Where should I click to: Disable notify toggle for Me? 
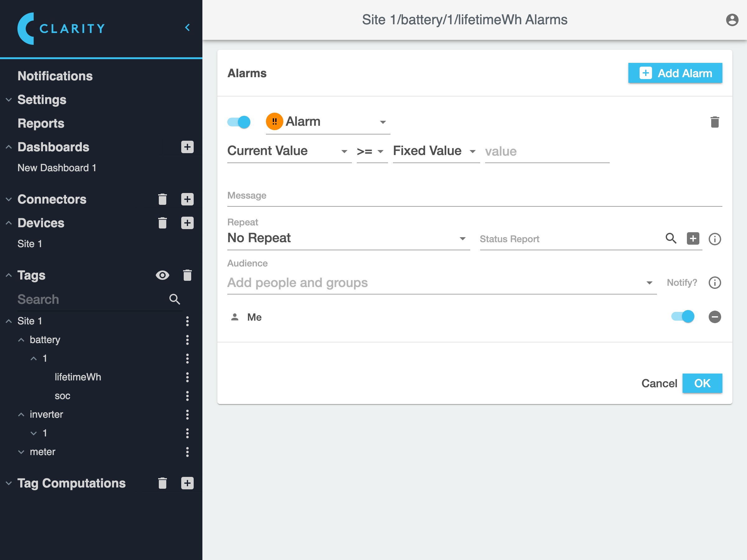click(683, 317)
